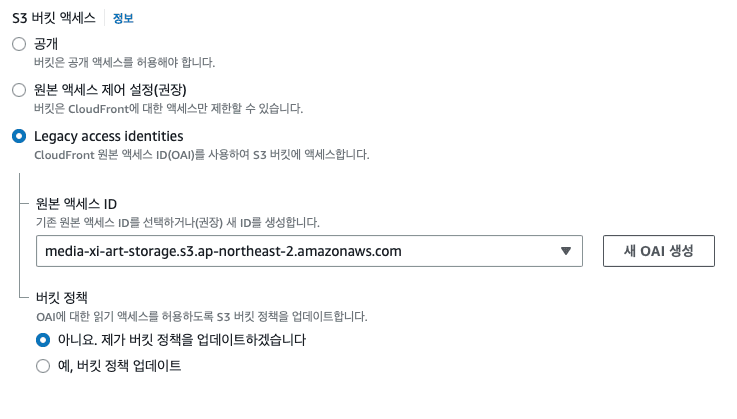Click the 버킷은 공개 액세스를 허용해야 합니다 description
The image size is (737, 419).
click(124, 62)
